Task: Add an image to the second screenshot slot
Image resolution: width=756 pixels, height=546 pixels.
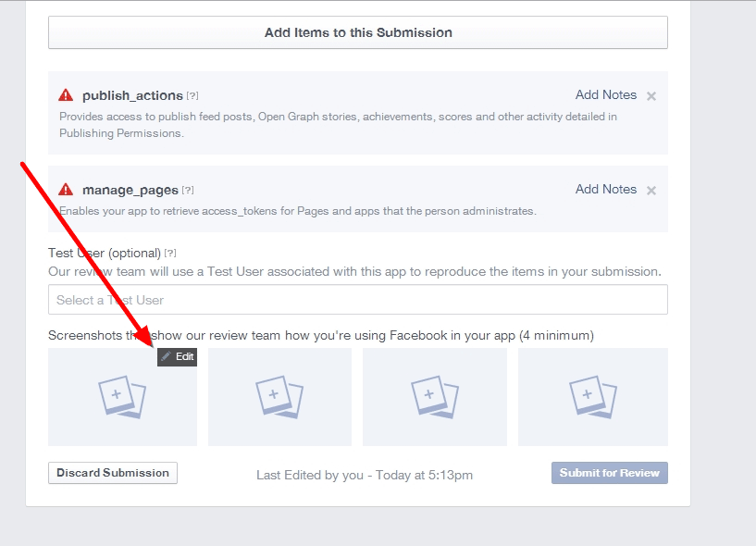Action: [x=279, y=397]
